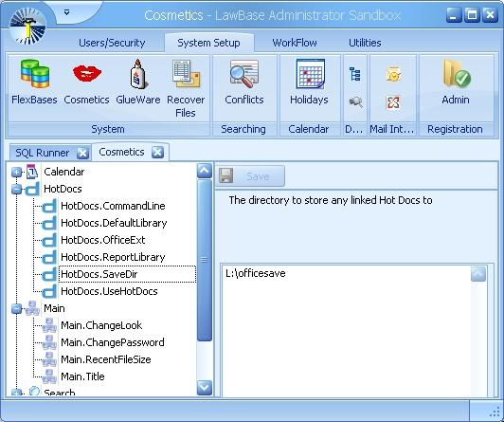Screen dimensions: 504x422
Task: Maximize the LawBase Administrator window
Action: coord(472,15)
